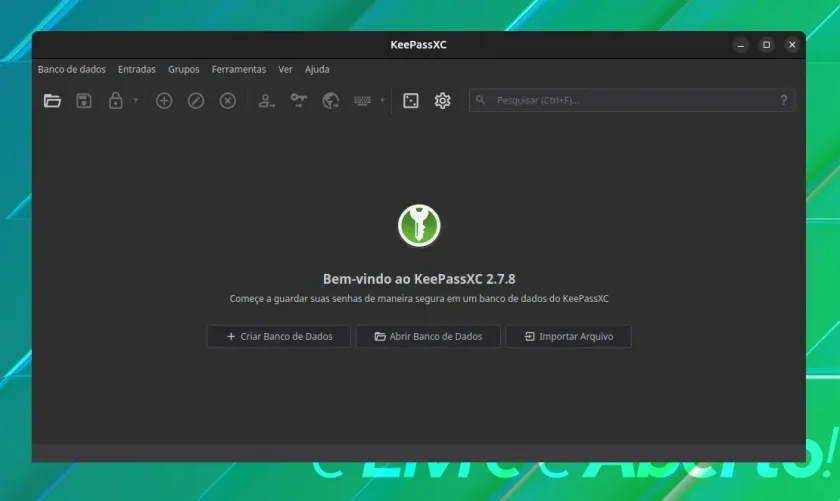
Task: Open Settings via the gear icon
Action: tap(442, 101)
